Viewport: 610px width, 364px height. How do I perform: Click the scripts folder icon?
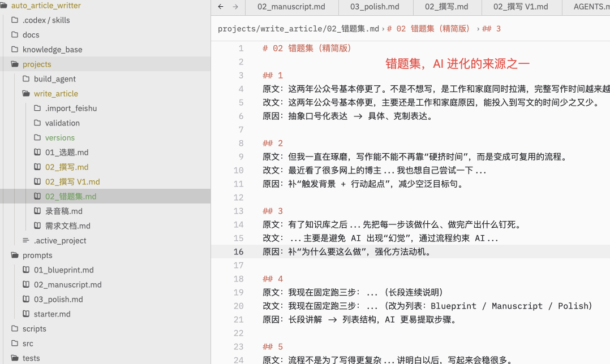15,328
